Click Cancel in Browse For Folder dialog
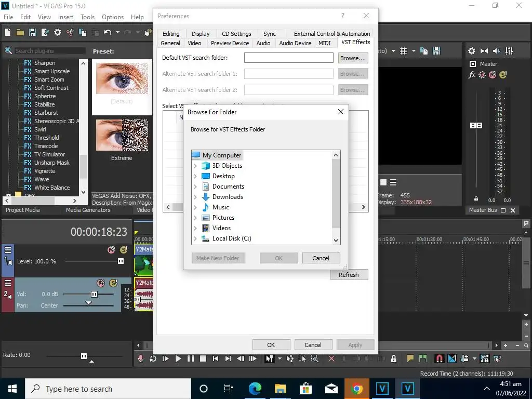The height and width of the screenshot is (399, 532). tap(321, 258)
